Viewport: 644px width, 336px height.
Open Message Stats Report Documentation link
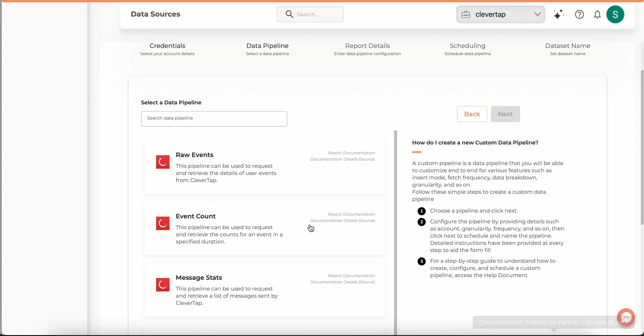pos(351,276)
